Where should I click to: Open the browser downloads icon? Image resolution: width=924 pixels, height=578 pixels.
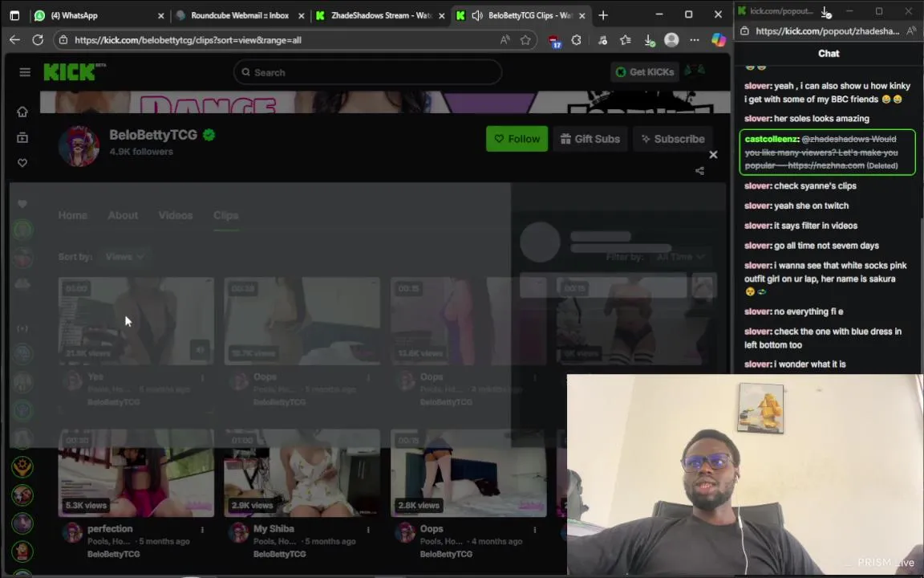(649, 39)
